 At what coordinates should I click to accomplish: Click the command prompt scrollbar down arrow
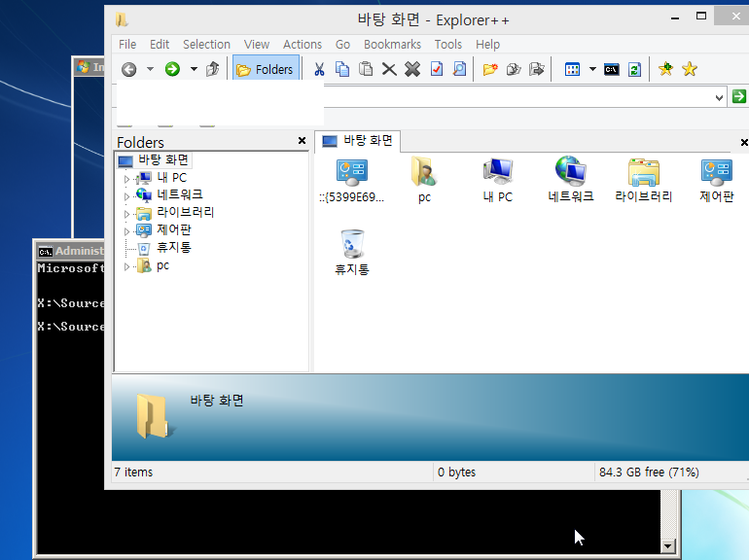coord(667,546)
